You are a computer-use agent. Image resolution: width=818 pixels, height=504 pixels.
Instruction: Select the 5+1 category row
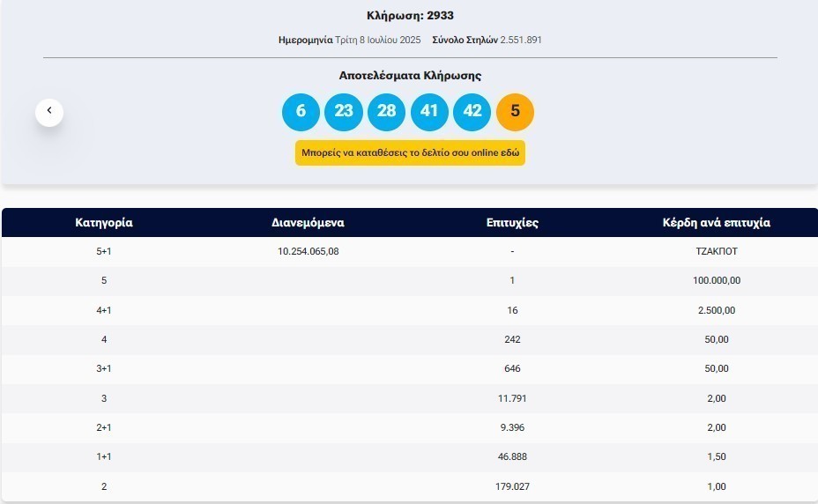coord(104,251)
